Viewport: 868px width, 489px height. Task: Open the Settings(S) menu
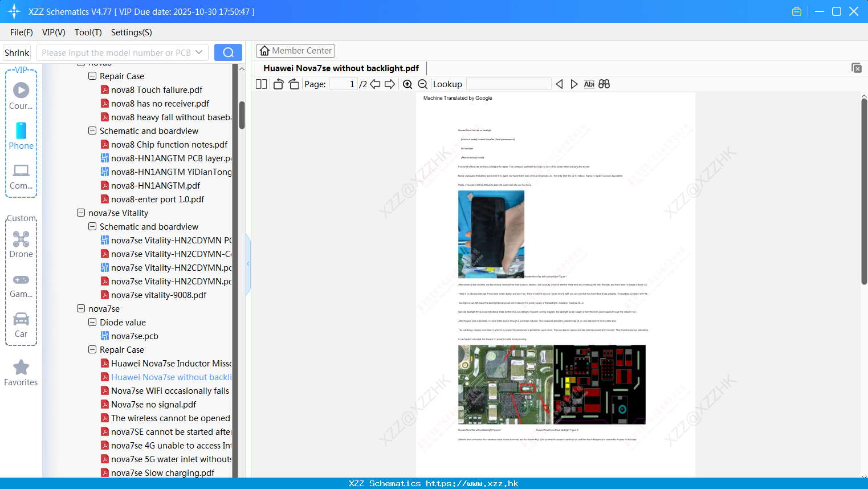click(132, 32)
